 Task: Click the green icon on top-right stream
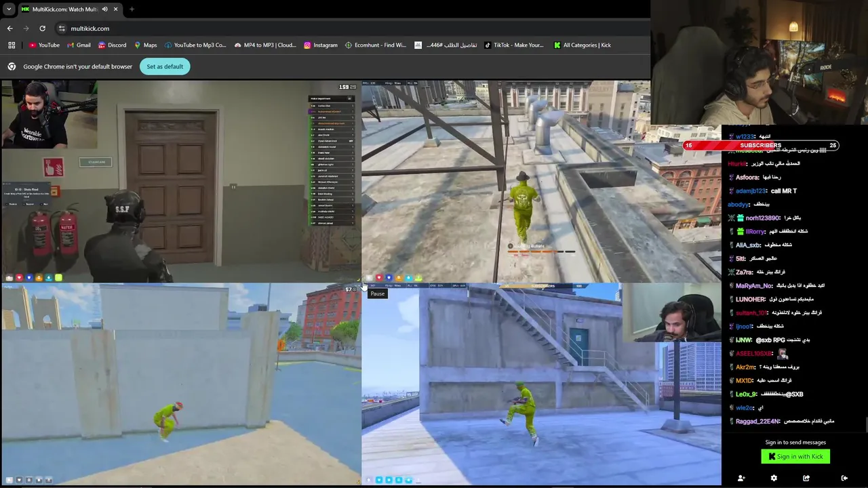[418, 278]
